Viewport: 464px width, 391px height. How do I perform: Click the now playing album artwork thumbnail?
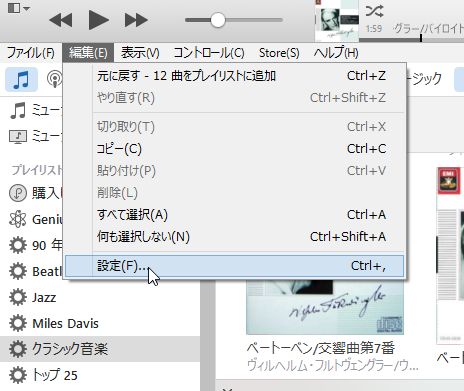pyautogui.click(x=337, y=21)
